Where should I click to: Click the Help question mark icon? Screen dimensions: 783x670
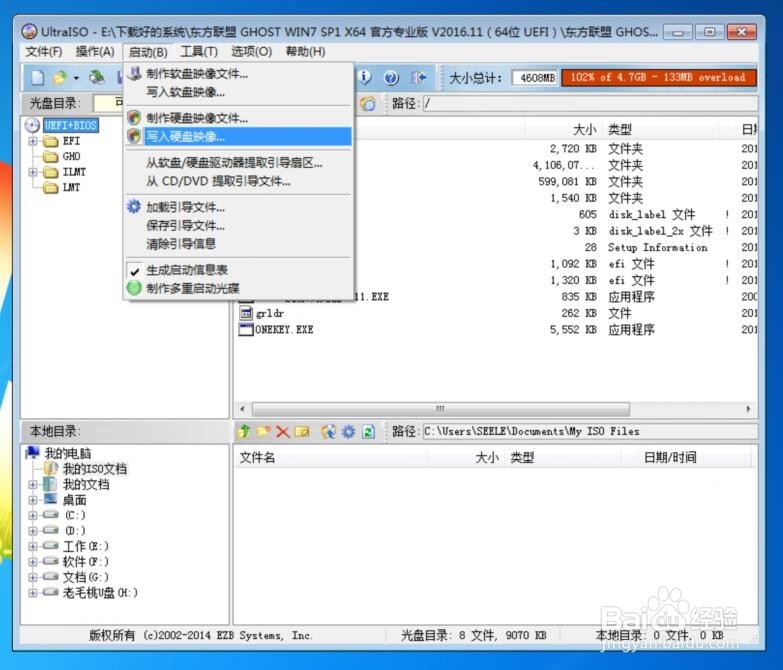tap(391, 78)
